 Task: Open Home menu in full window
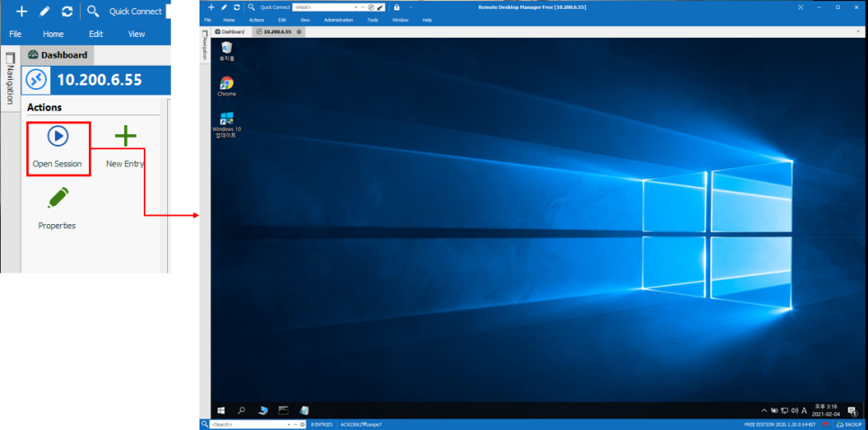(228, 20)
